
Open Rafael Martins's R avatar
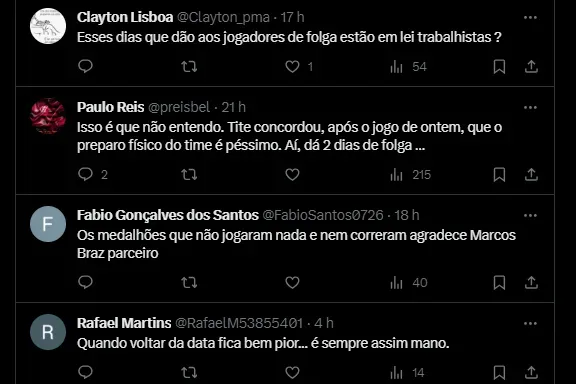48,332
